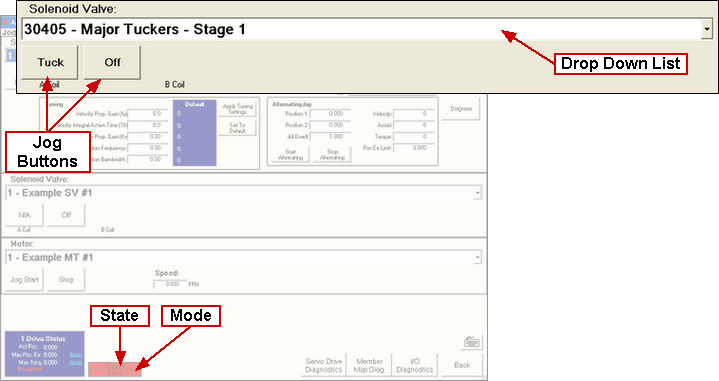Click the Accel field
Image resolution: width=719 pixels, height=381 pixels.
click(414, 125)
